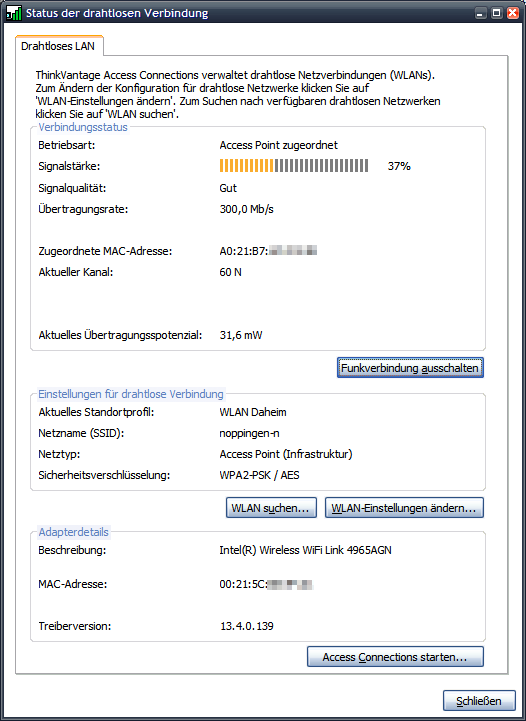526x721 pixels.
Task: Open WLAN-Einstellungen ändern
Action: pyautogui.click(x=404, y=508)
